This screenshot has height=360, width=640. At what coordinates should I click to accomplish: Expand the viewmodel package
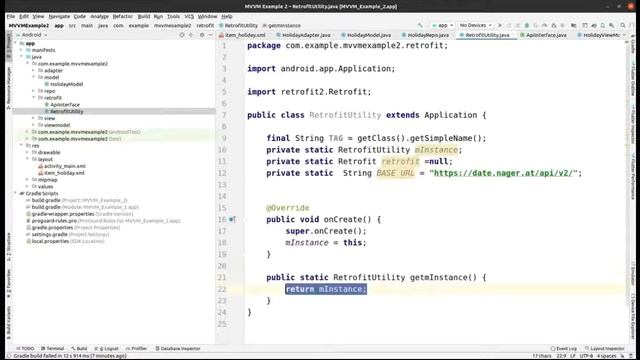tap(34, 125)
